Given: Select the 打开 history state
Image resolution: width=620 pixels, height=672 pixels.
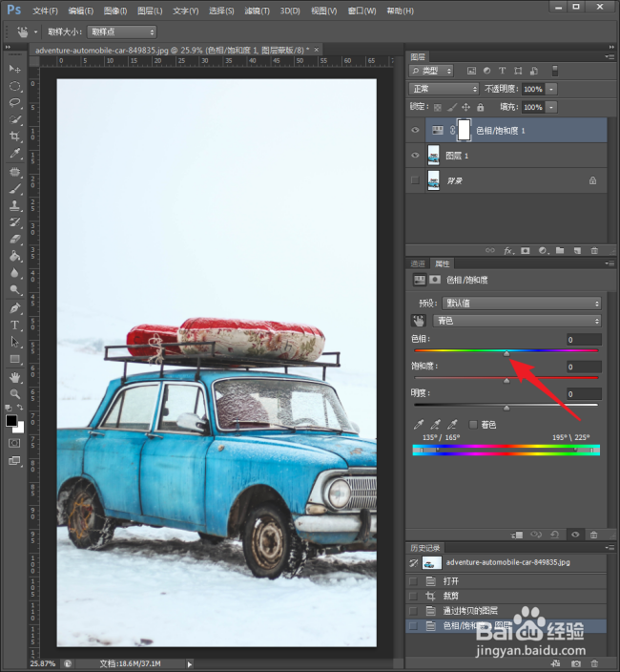Looking at the screenshot, I should (x=451, y=581).
